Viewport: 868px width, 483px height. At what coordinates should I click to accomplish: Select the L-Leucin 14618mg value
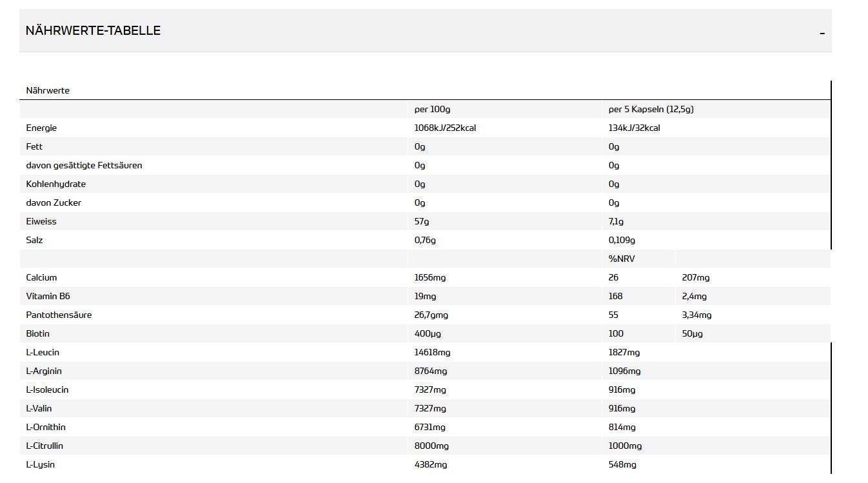(x=432, y=352)
